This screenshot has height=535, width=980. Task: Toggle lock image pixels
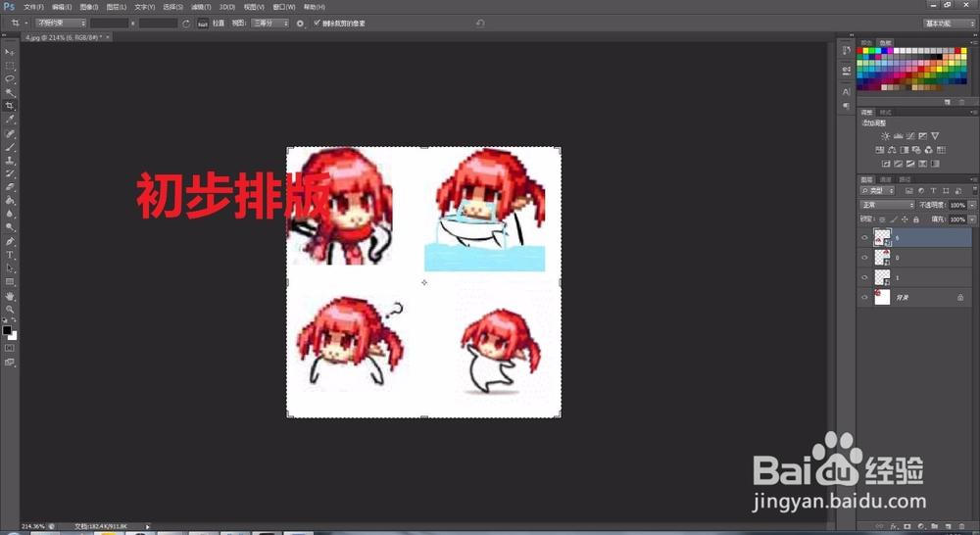(x=893, y=219)
